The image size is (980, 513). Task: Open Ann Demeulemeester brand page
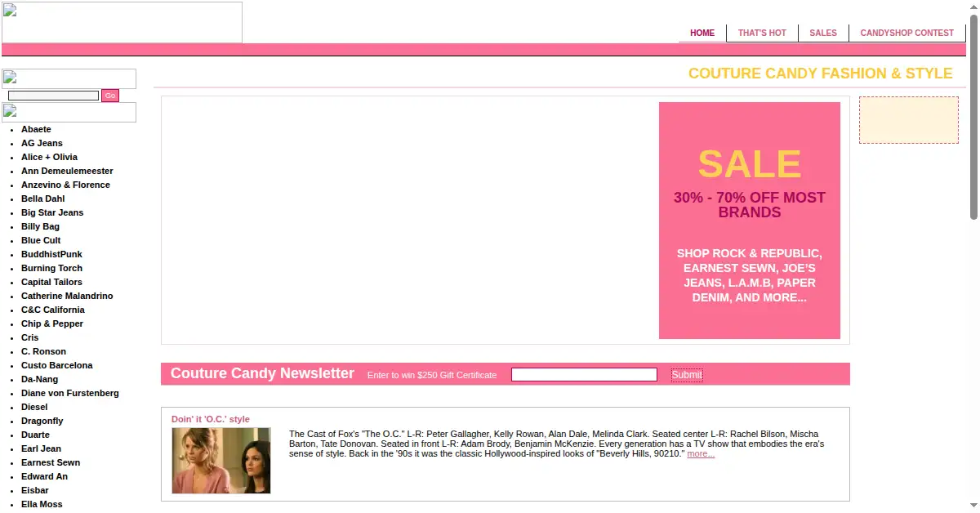[67, 171]
